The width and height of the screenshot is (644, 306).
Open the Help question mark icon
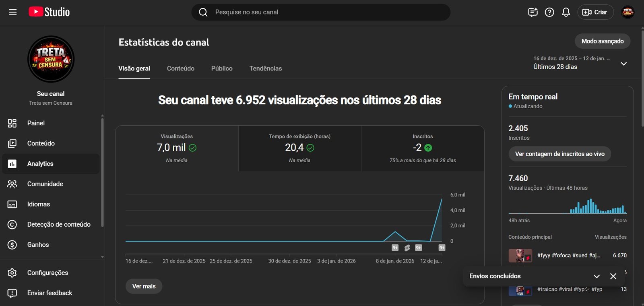(549, 12)
